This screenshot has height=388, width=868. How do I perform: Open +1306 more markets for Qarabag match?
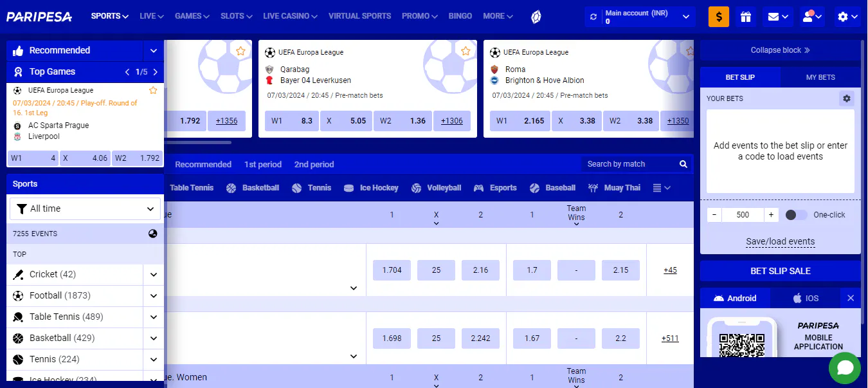point(452,121)
